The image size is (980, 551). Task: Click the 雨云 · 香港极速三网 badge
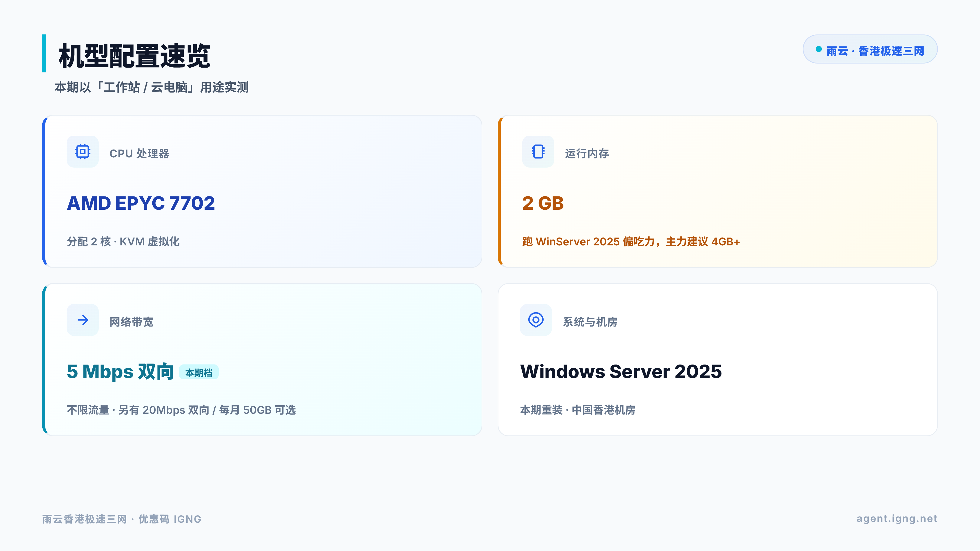[x=870, y=49]
